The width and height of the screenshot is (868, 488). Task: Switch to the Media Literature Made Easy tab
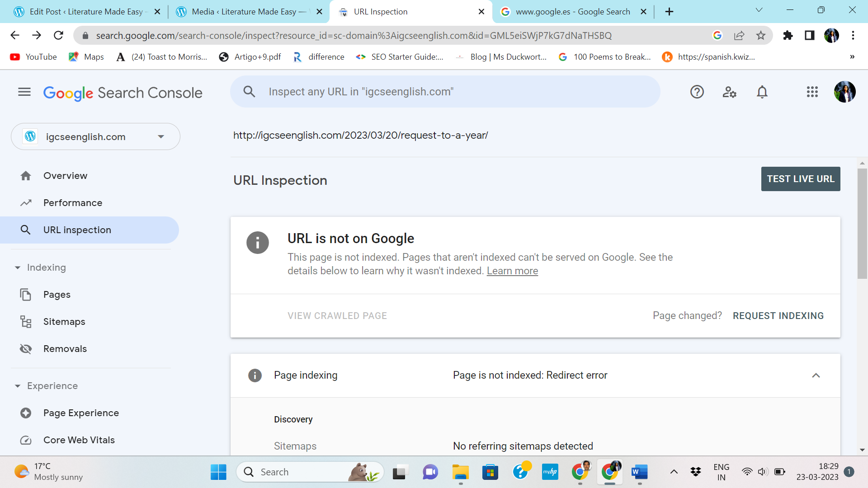[x=244, y=12]
